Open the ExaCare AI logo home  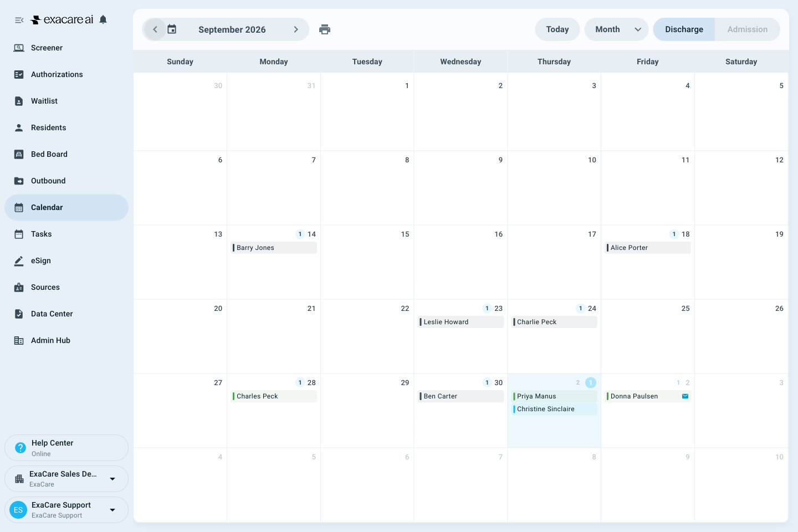pyautogui.click(x=62, y=20)
